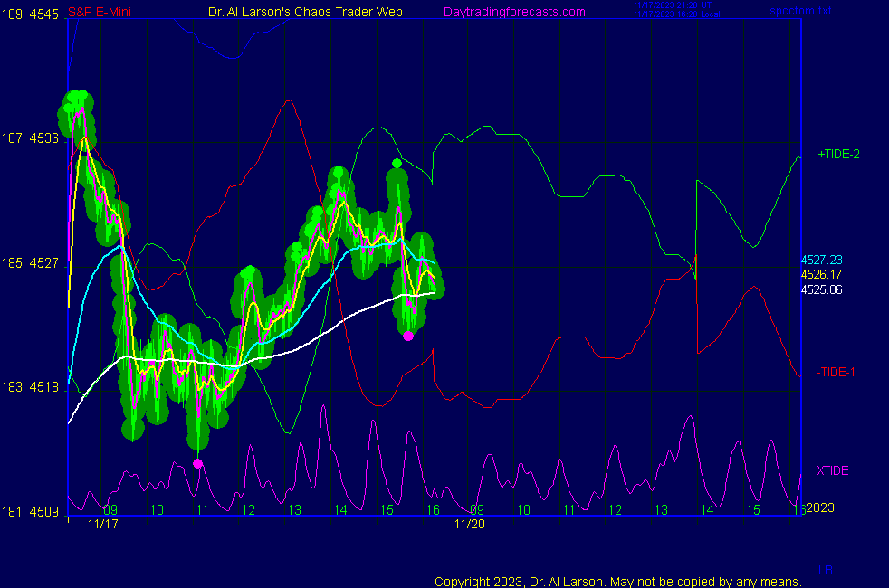Click the green dot marker near 15:00
This screenshot has width=889, height=588.
point(397,163)
